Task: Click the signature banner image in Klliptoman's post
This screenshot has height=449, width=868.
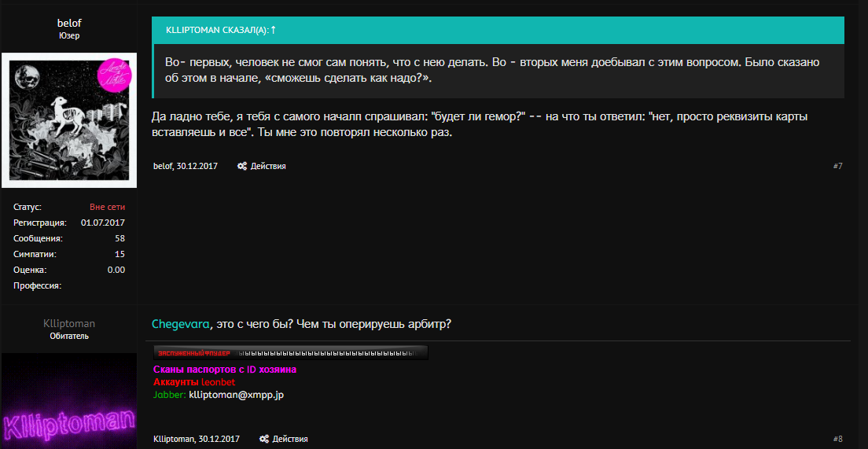Action: tap(291, 353)
